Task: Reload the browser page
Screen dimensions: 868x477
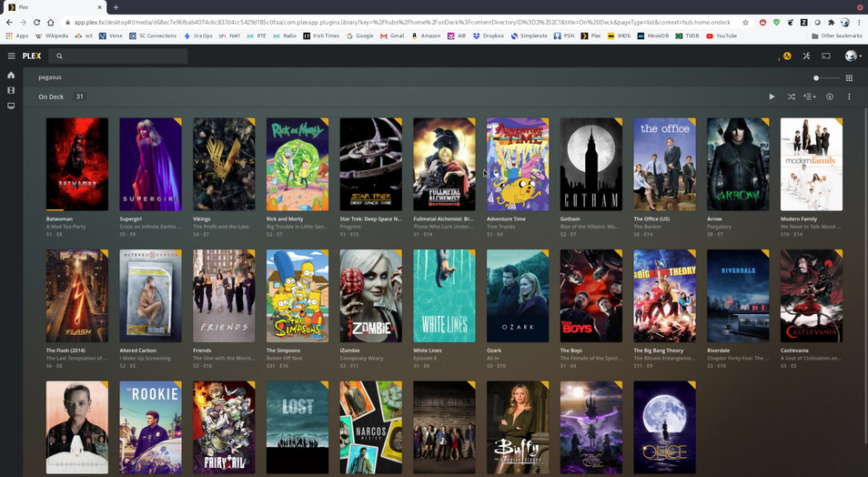Action: pos(36,22)
